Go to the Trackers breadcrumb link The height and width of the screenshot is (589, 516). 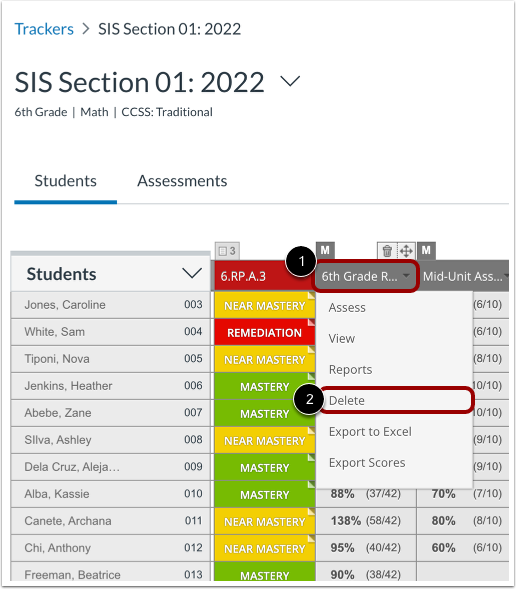tap(44, 29)
